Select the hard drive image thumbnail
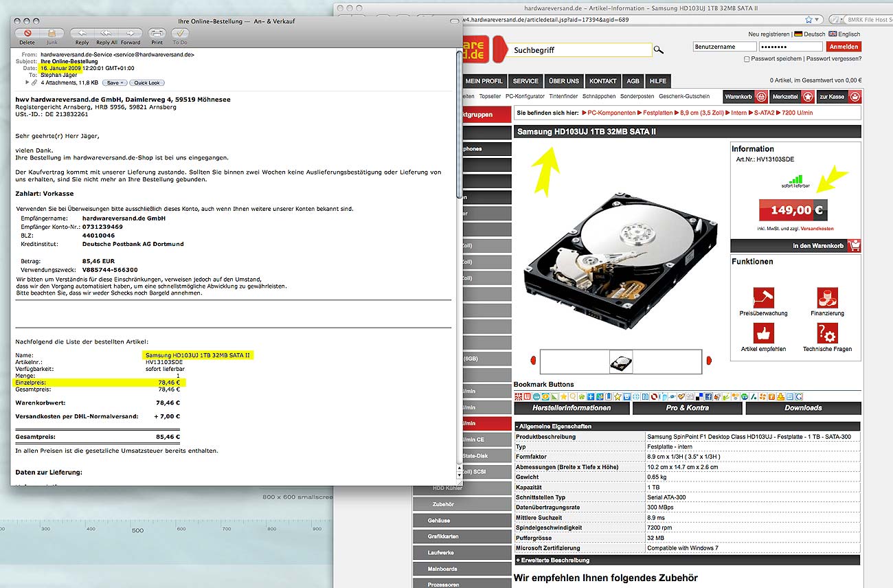 click(621, 362)
